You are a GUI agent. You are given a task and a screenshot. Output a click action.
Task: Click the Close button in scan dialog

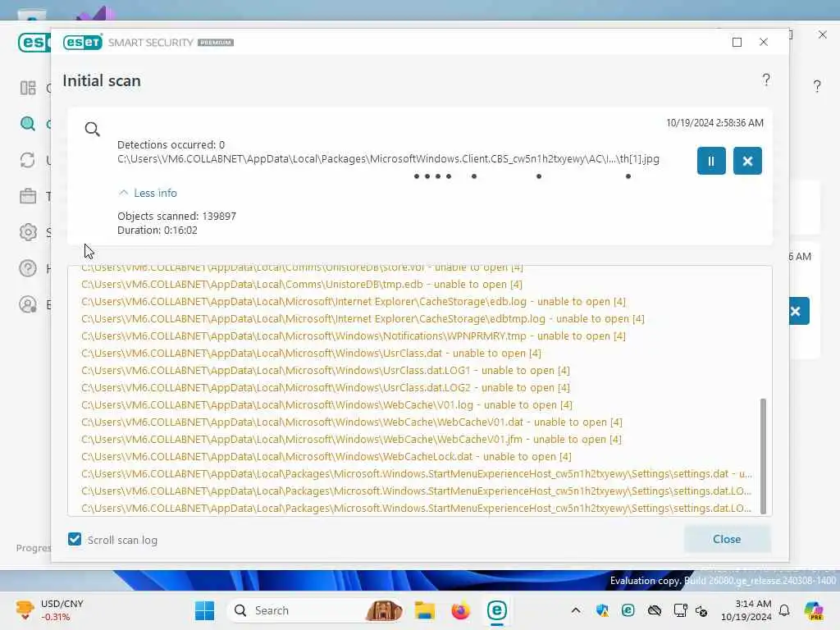pyautogui.click(x=727, y=539)
